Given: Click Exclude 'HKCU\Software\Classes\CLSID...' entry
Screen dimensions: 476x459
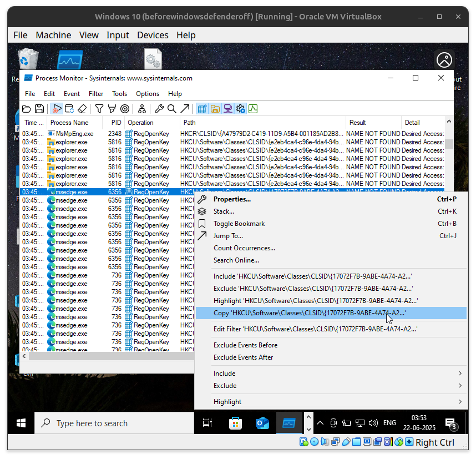Looking at the screenshot, I should (x=331, y=288).
